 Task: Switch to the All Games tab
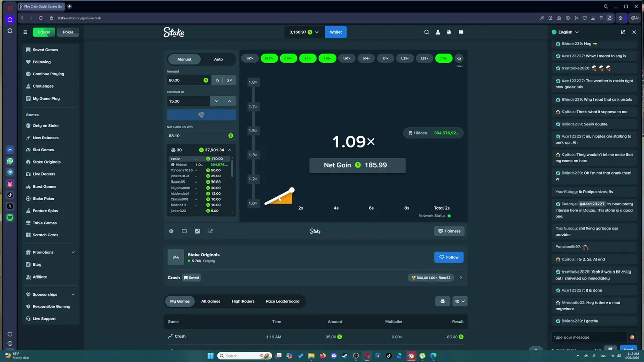click(211, 301)
